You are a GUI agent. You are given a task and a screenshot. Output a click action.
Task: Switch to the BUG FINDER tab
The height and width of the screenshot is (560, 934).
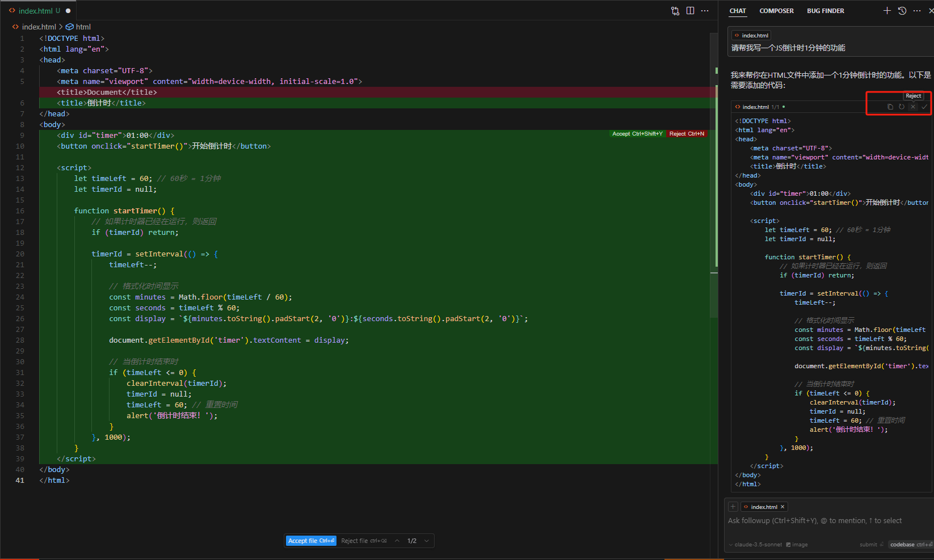point(826,11)
